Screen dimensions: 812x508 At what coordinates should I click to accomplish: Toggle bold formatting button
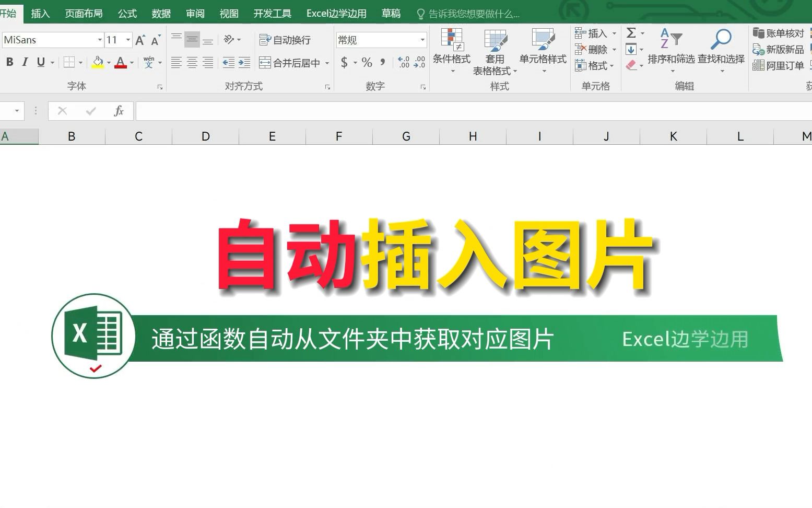9,62
